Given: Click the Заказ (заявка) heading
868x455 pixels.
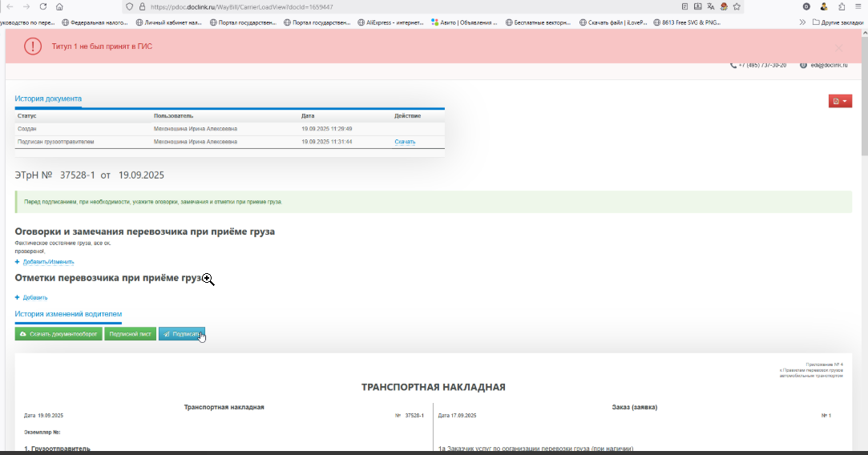Looking at the screenshot, I should [x=635, y=407].
